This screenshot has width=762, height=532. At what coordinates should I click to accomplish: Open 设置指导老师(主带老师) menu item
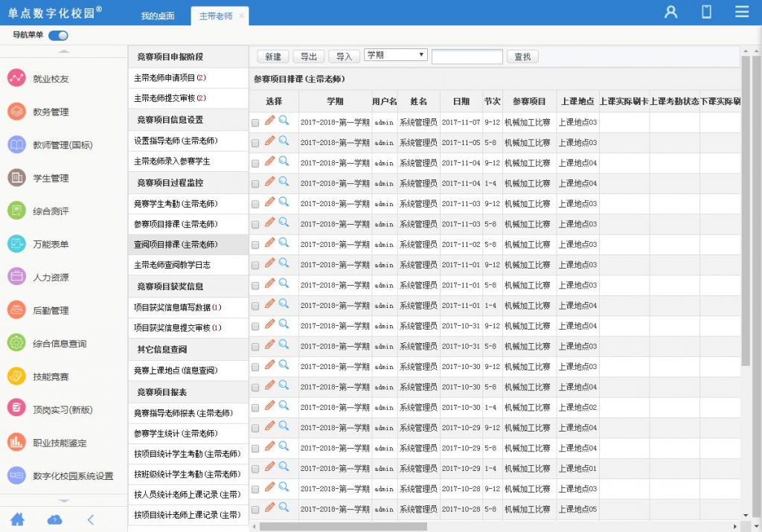(188, 141)
